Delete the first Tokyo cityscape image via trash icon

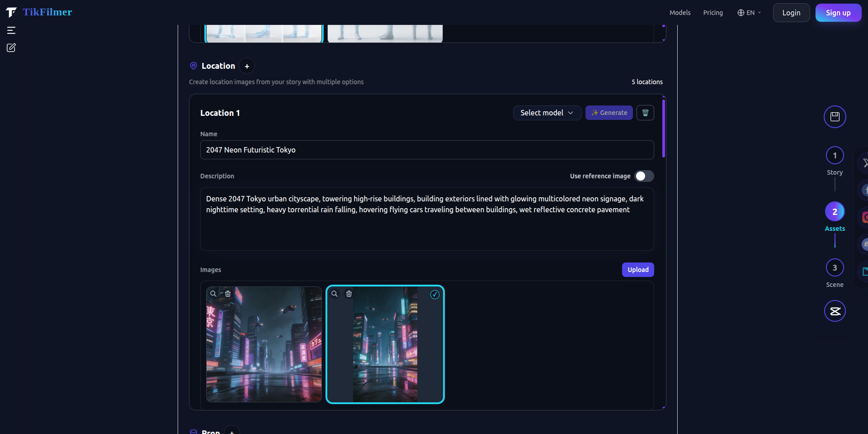tap(228, 293)
